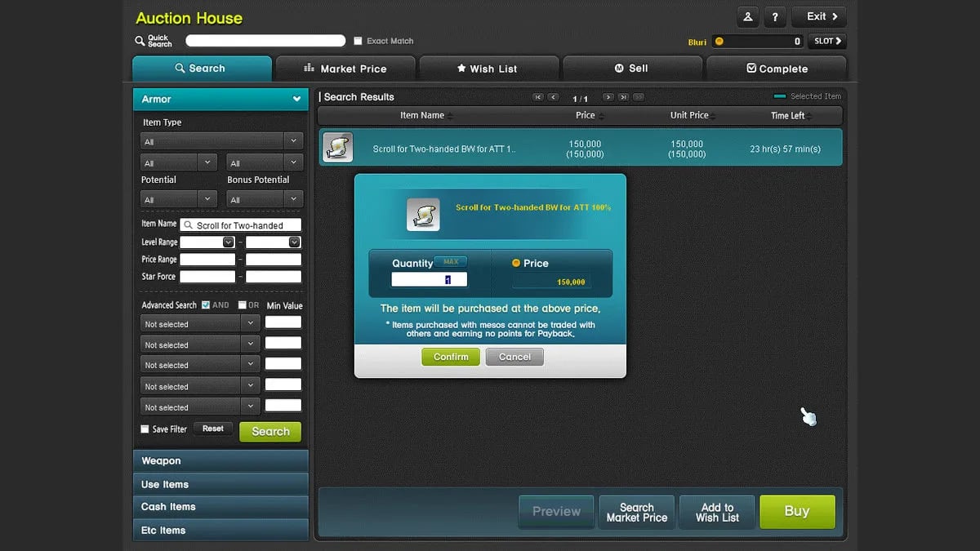The width and height of the screenshot is (980, 551).
Task: Focus the Quick Search text box
Action: pyautogui.click(x=265, y=41)
